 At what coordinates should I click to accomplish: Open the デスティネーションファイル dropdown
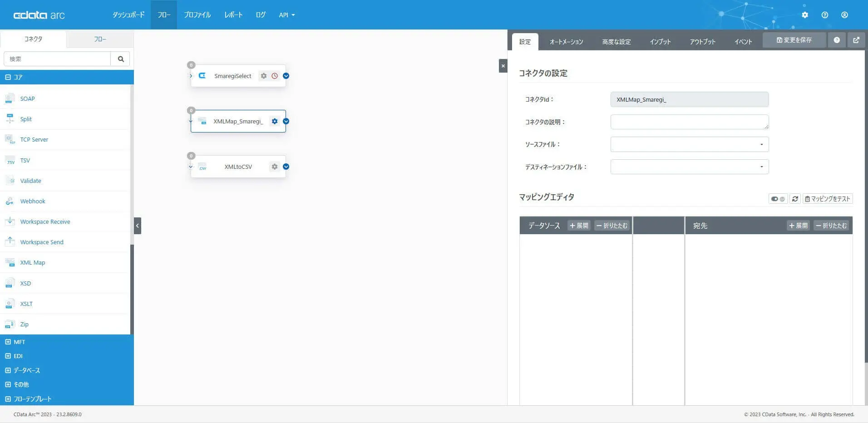(x=690, y=167)
